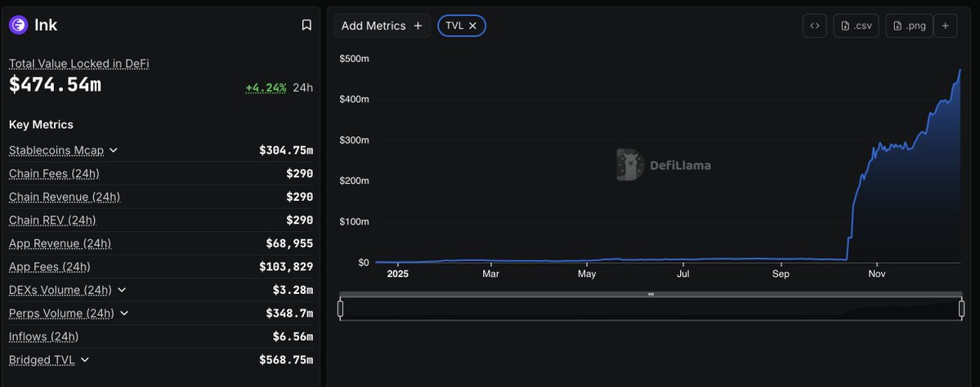
Task: Click the Nov x-axis label
Action: pyautogui.click(x=877, y=274)
